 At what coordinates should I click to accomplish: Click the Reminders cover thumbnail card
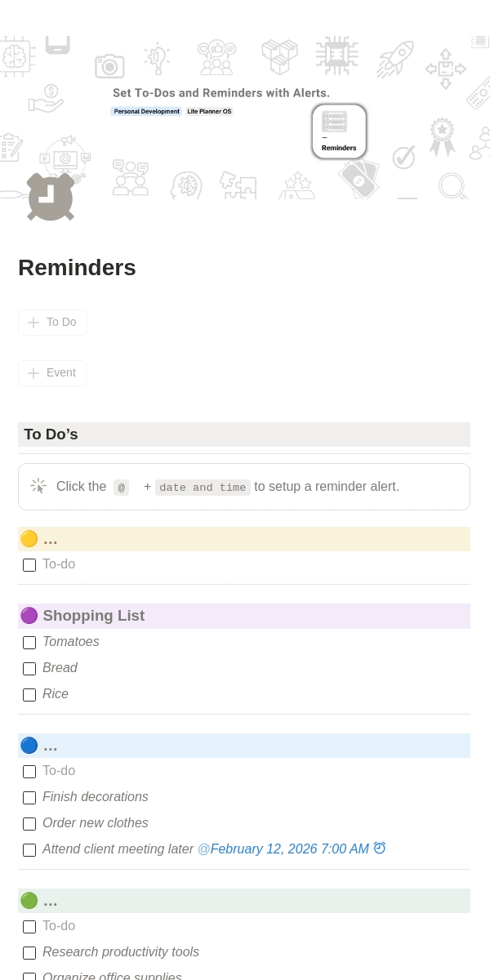click(x=339, y=131)
